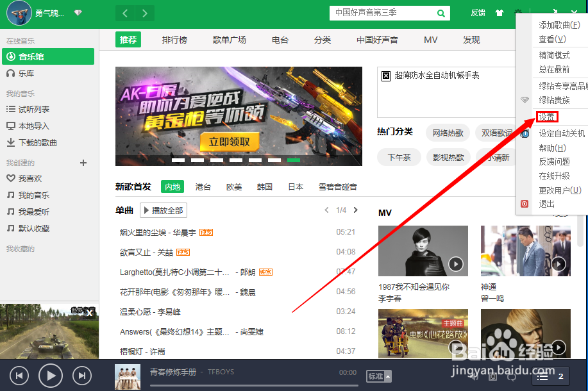Switch to the 分类 tab
The image size is (588, 391).
(x=322, y=40)
